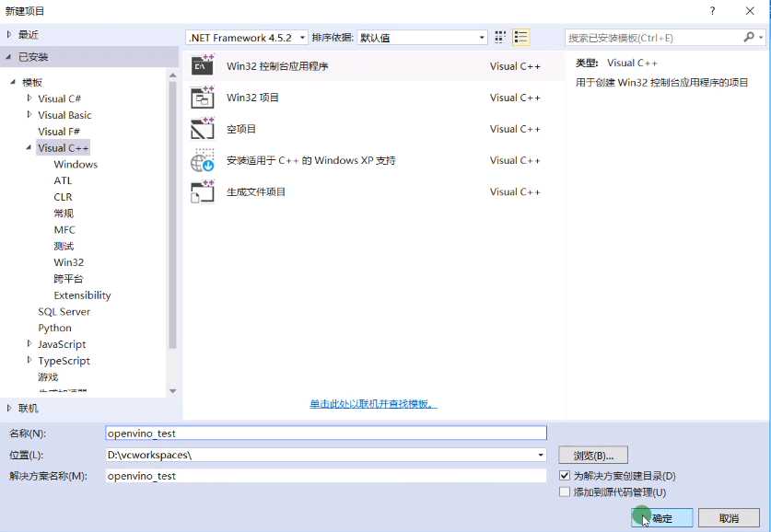Click the 位置 location path field

point(326,455)
